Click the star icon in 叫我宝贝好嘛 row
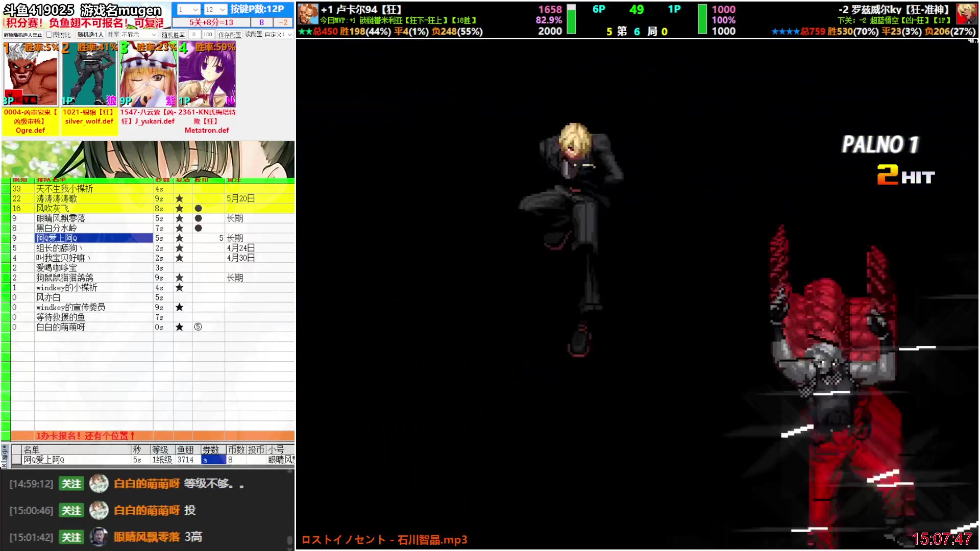 click(x=179, y=258)
